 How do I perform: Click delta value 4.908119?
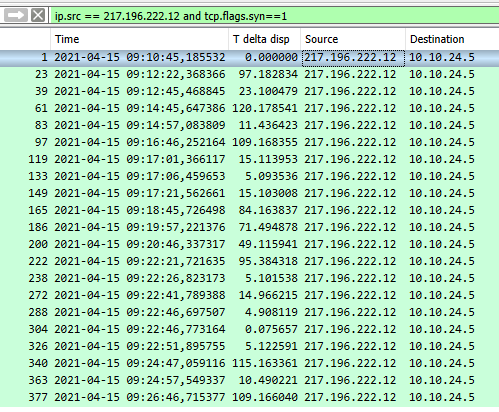pos(271,312)
